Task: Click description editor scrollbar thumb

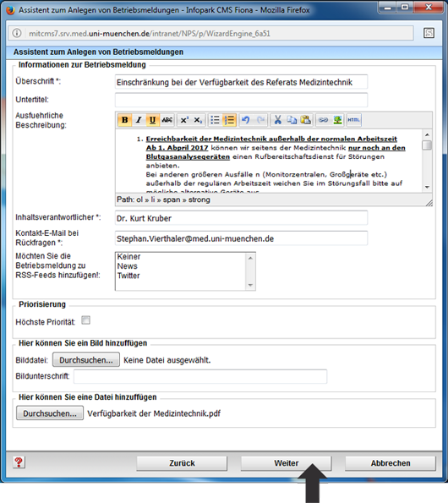Action: tap(427, 145)
